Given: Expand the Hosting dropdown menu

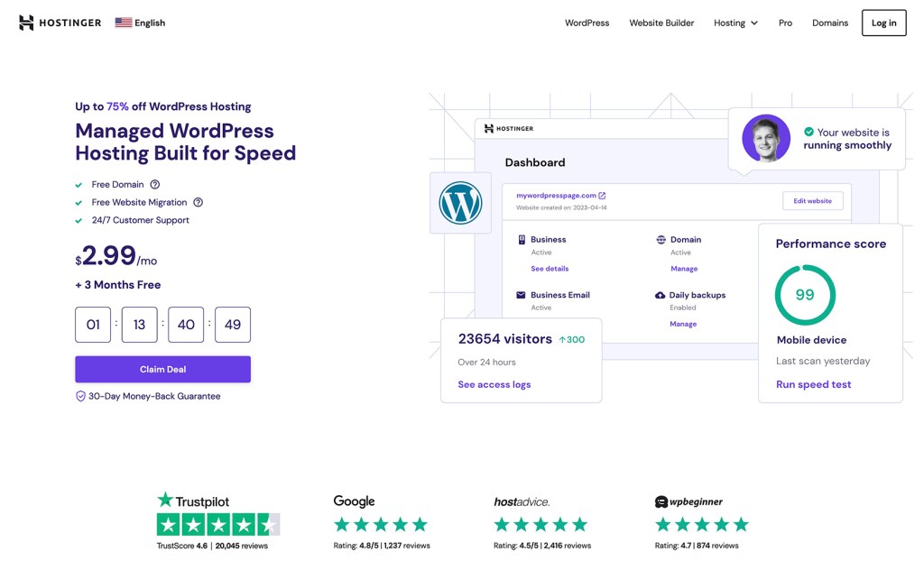Looking at the screenshot, I should tap(735, 23).
